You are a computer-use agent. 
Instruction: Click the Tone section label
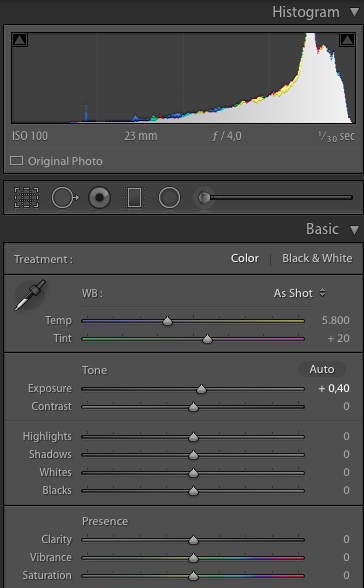coord(94,370)
